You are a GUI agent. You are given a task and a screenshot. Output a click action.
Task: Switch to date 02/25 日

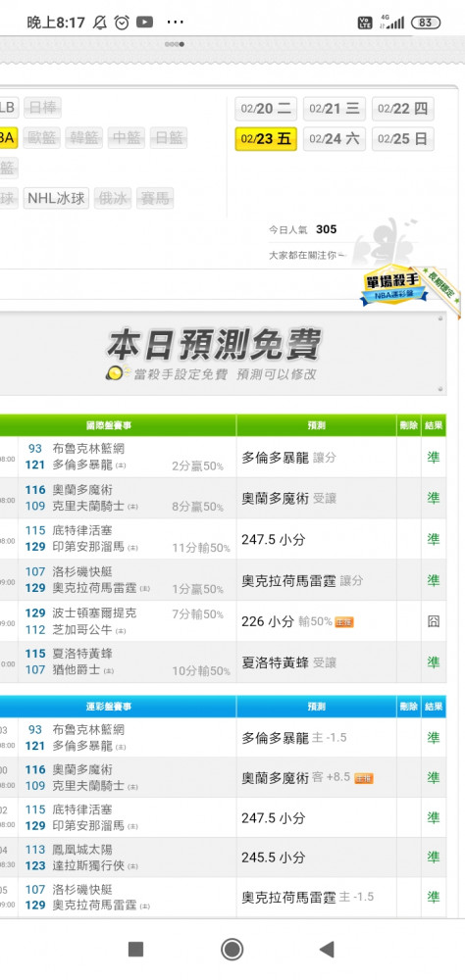pyautogui.click(x=402, y=139)
